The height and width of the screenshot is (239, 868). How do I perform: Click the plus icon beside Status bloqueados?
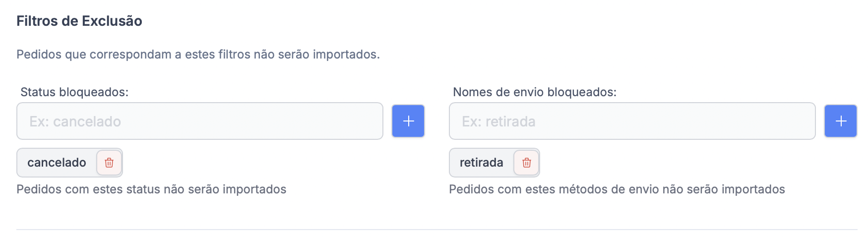click(x=408, y=121)
